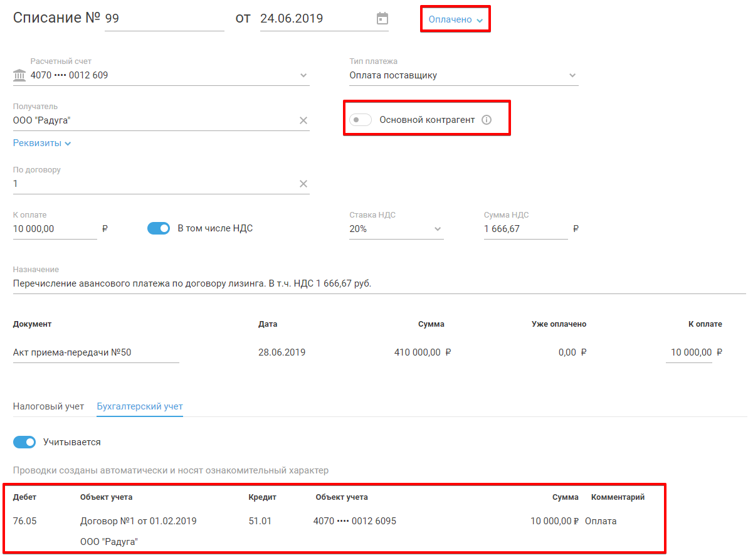Clear the Получатель field with X icon

click(303, 120)
